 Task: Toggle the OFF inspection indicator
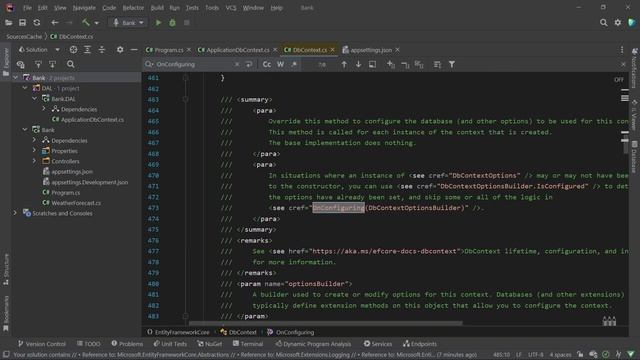(619, 80)
